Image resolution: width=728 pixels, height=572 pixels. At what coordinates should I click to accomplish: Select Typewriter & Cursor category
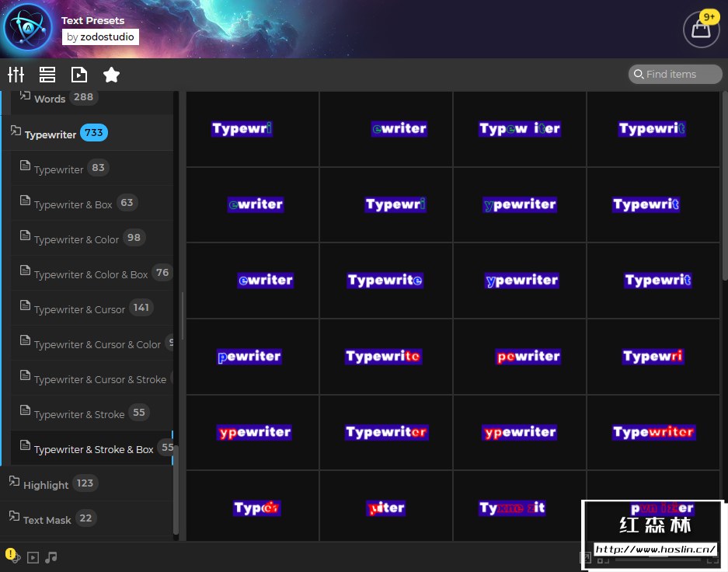coord(92,309)
